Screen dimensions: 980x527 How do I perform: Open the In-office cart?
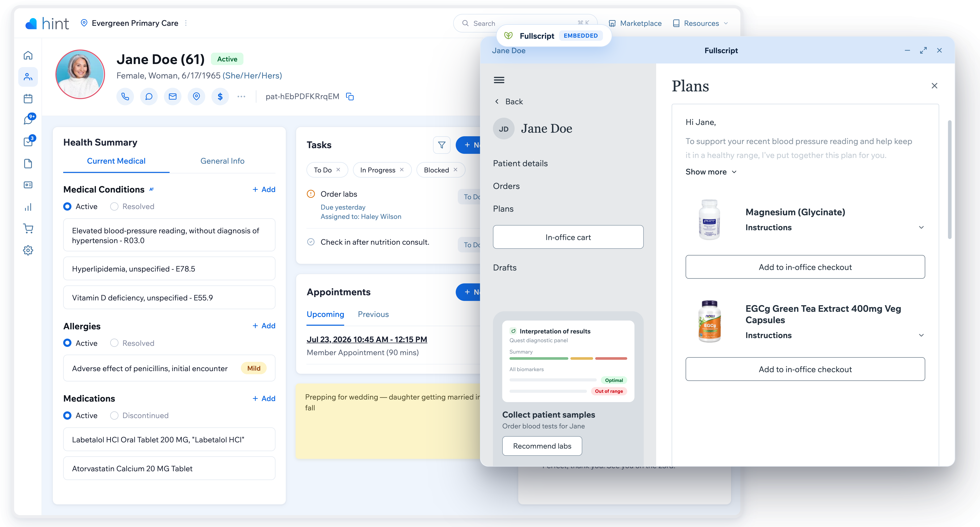click(568, 237)
